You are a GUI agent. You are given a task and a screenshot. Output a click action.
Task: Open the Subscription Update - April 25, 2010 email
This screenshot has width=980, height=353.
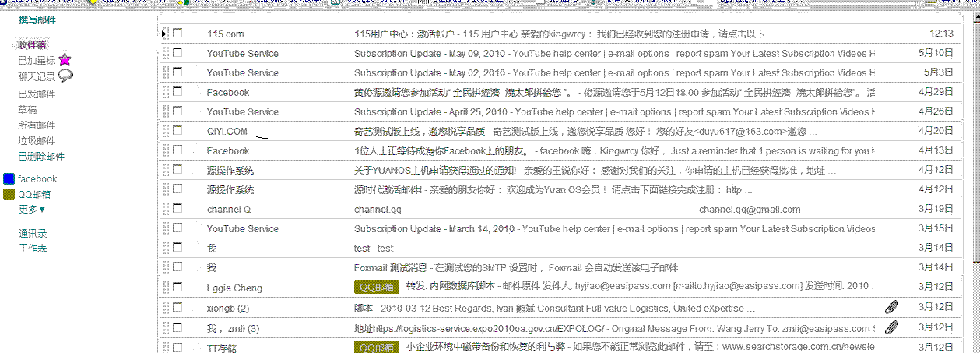(x=614, y=111)
